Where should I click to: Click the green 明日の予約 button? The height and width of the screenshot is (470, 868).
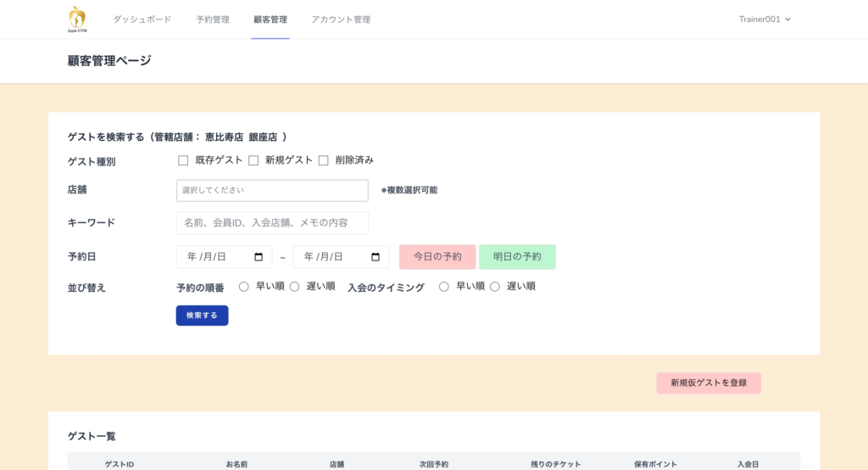[x=517, y=257]
